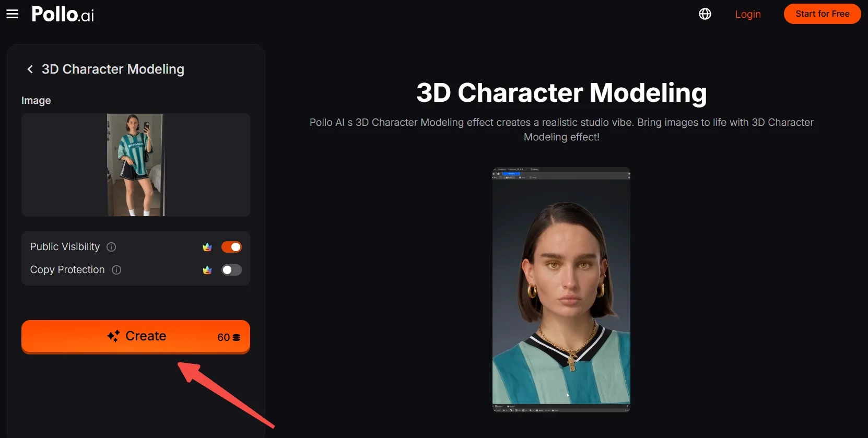The height and width of the screenshot is (438, 868).
Task: Click the Create button
Action: pyautogui.click(x=136, y=337)
